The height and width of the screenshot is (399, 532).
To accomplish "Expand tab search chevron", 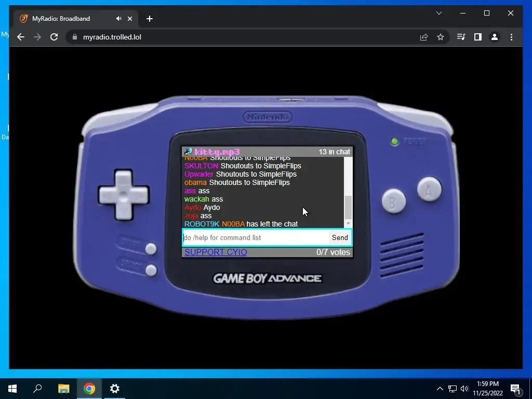I will coord(438,13).
